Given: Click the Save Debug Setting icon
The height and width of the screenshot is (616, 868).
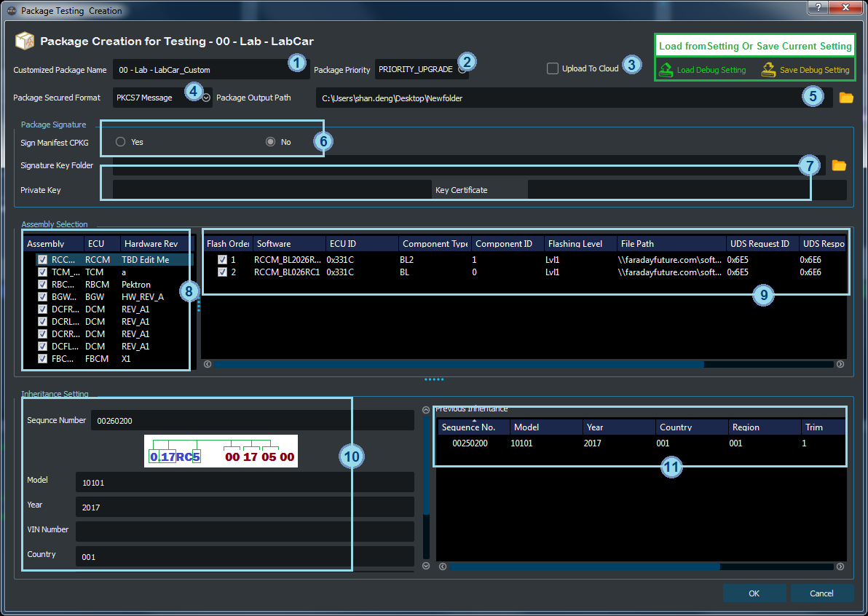Looking at the screenshot, I should pyautogui.click(x=768, y=70).
